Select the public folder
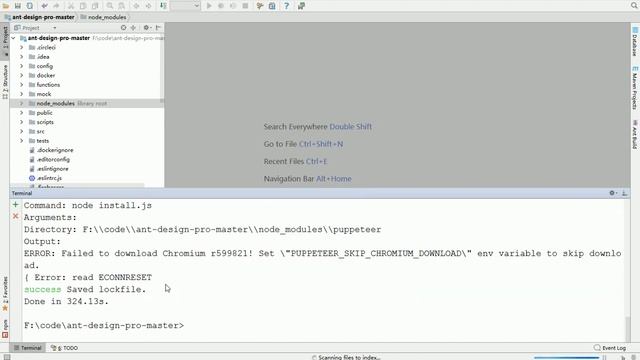This screenshot has height=360, width=640. [44, 113]
